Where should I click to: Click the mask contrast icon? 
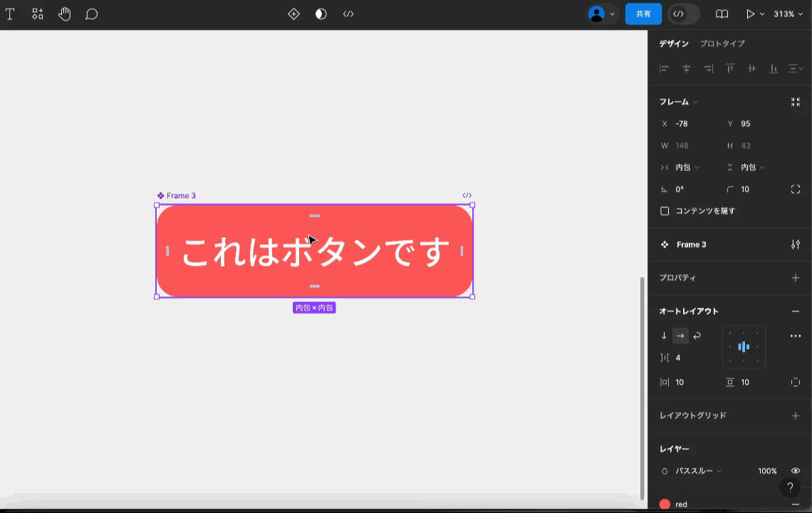pyautogui.click(x=321, y=14)
